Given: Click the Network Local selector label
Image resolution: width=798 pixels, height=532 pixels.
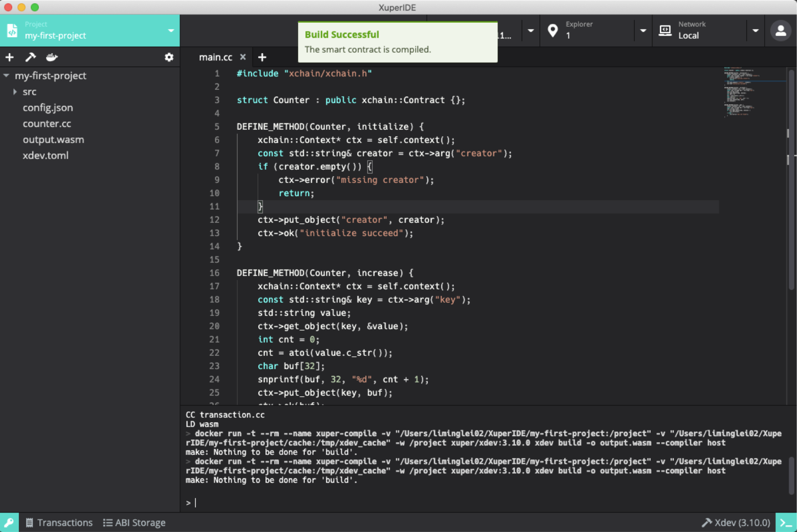Looking at the screenshot, I should point(692,30).
